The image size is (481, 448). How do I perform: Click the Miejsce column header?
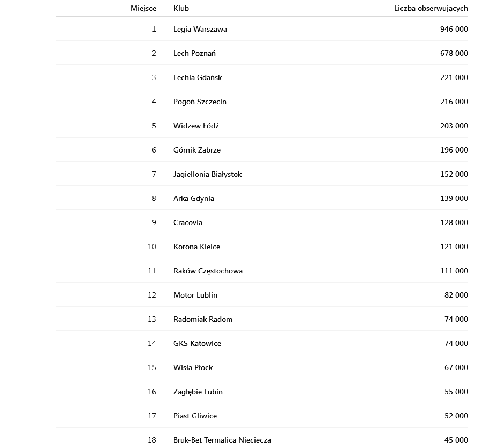point(143,8)
